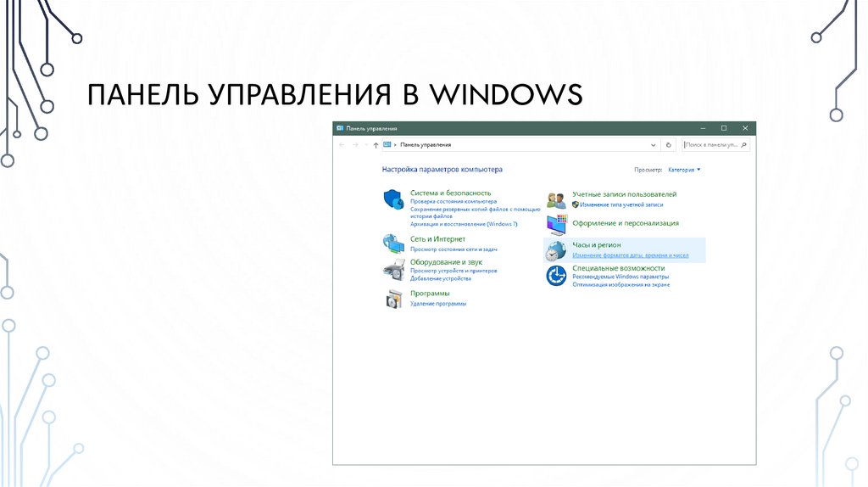
Task: Click Изменение типа учетной записи link
Action: (x=621, y=205)
